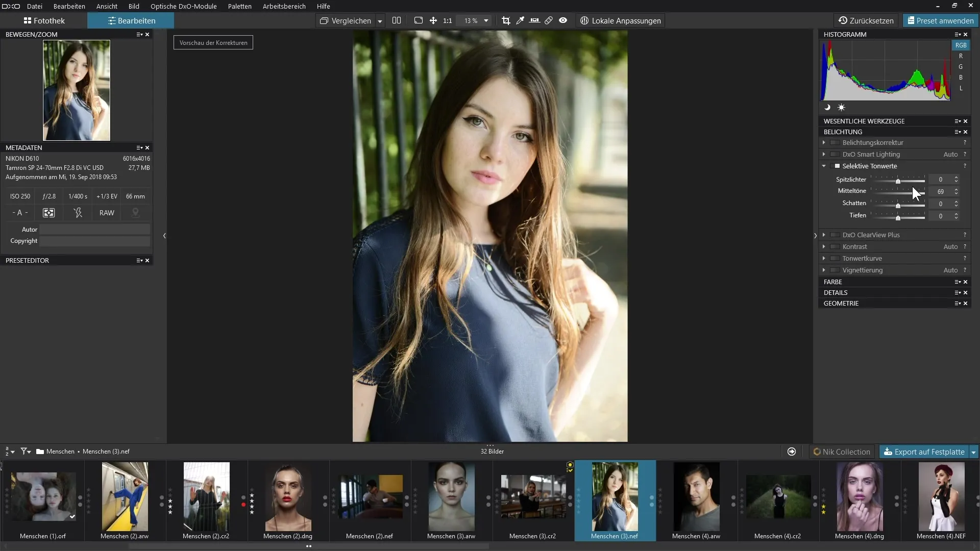Open the zoom percentage dropdown
Image resolution: width=980 pixels, height=551 pixels.
coord(486,21)
